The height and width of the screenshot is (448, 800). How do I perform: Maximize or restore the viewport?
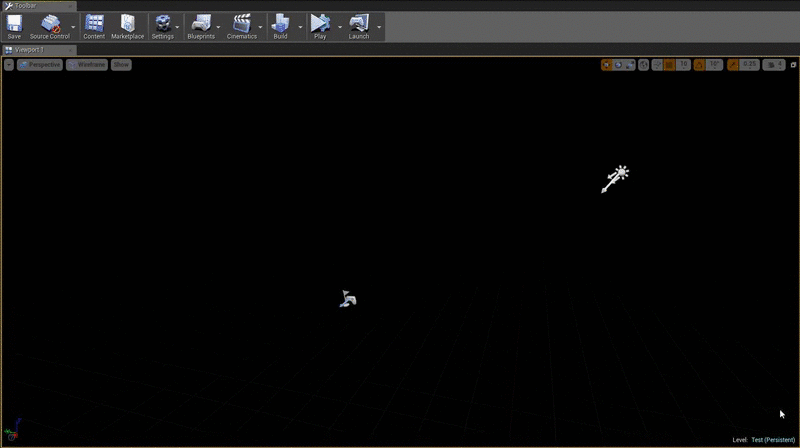point(793,65)
